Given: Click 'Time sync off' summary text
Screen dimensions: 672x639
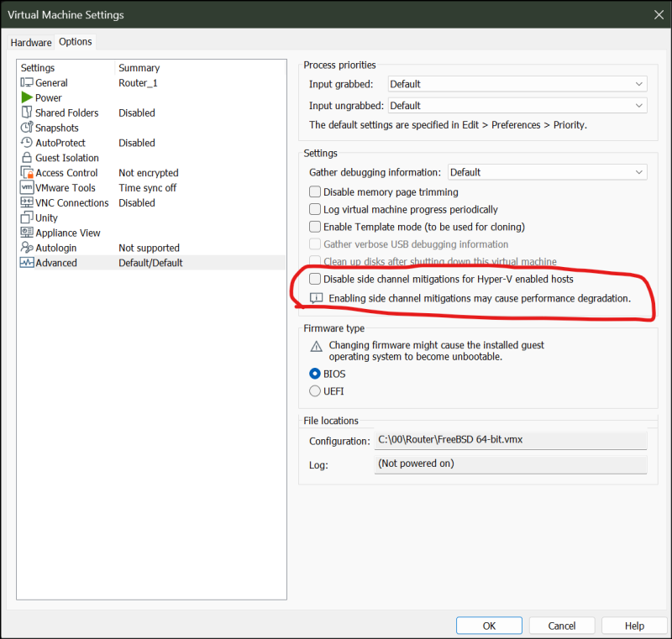Looking at the screenshot, I should pos(148,187).
